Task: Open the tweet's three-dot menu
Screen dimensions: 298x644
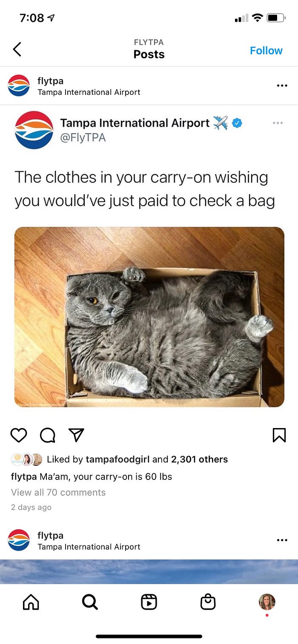Action: pyautogui.click(x=278, y=123)
